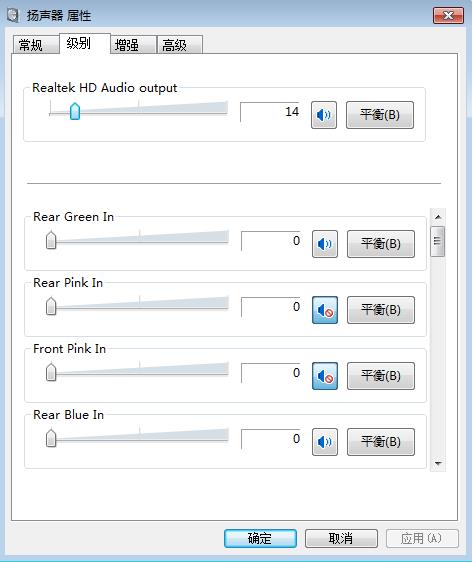Mute the Realtek HD Audio output speaker
Screen dimensions: 472x562
[324, 115]
